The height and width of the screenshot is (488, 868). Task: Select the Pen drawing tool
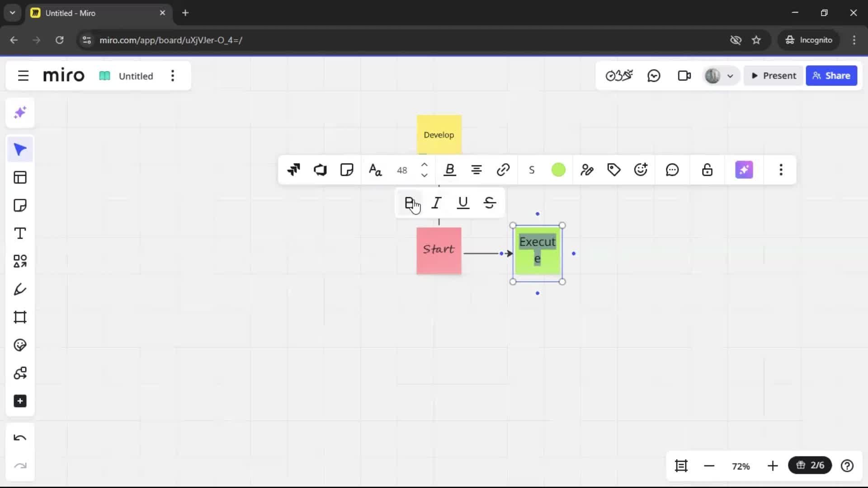pyautogui.click(x=20, y=289)
